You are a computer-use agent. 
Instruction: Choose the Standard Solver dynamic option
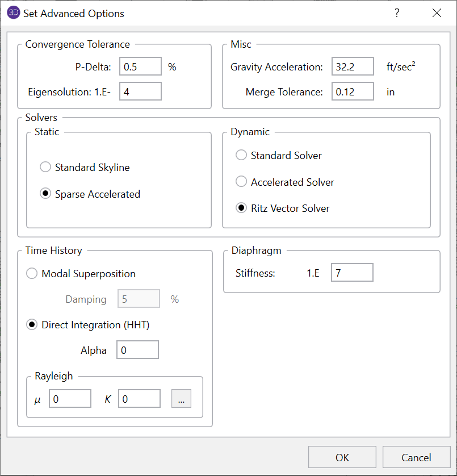pos(241,156)
